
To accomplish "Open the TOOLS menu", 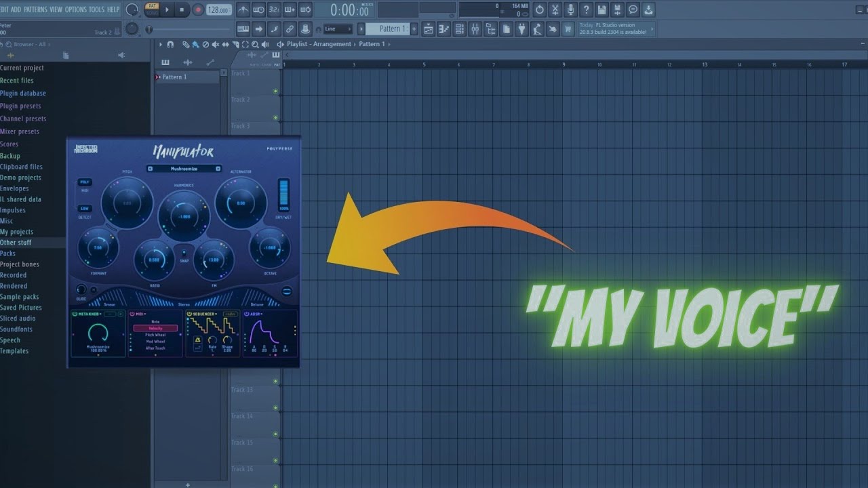I will tap(97, 9).
